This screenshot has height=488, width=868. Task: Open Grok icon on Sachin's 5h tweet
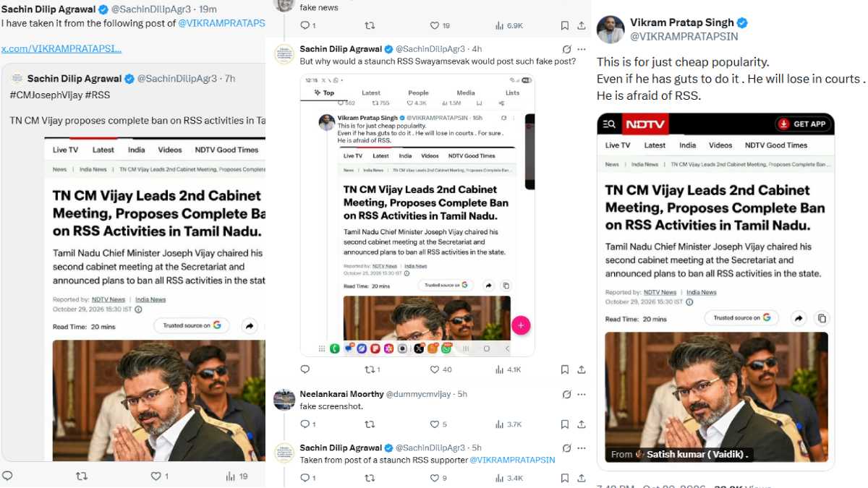point(568,448)
